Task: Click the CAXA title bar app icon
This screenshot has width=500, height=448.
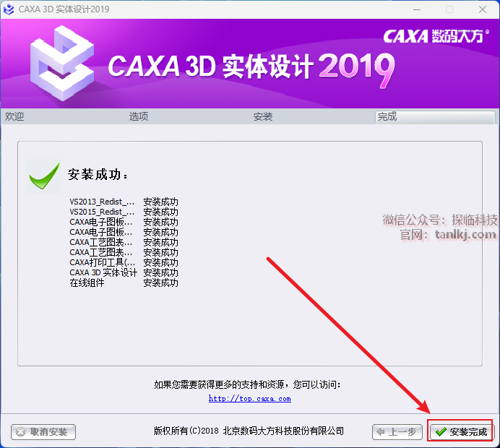Action: click(9, 9)
